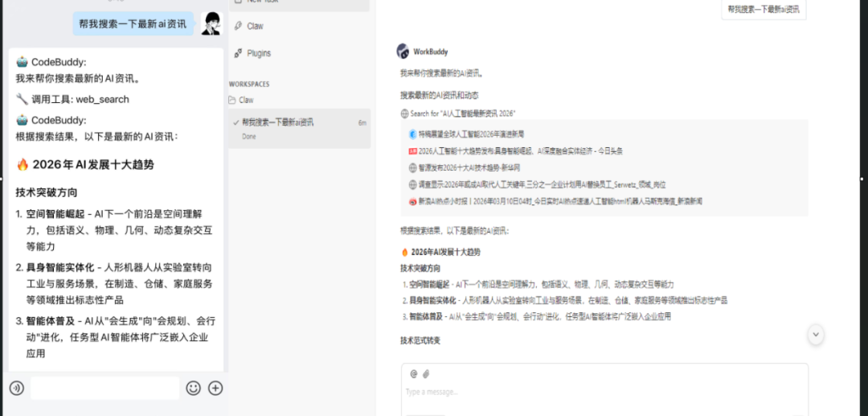
Task: Tap the voice input icon in chat
Action: pos(17,389)
